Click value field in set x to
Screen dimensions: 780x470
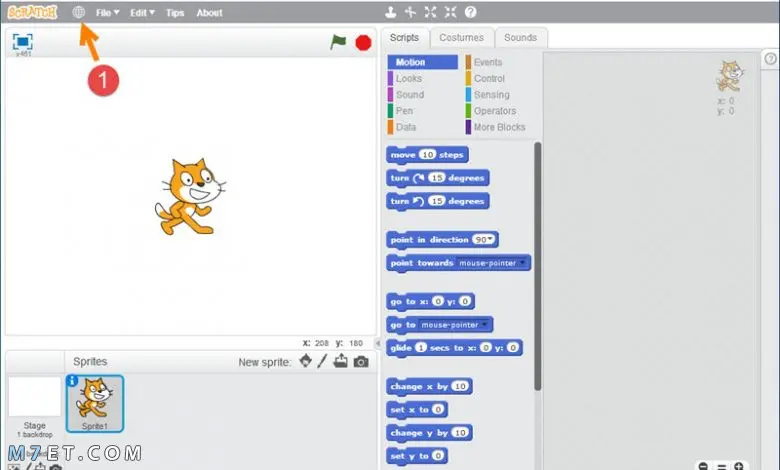(438, 409)
